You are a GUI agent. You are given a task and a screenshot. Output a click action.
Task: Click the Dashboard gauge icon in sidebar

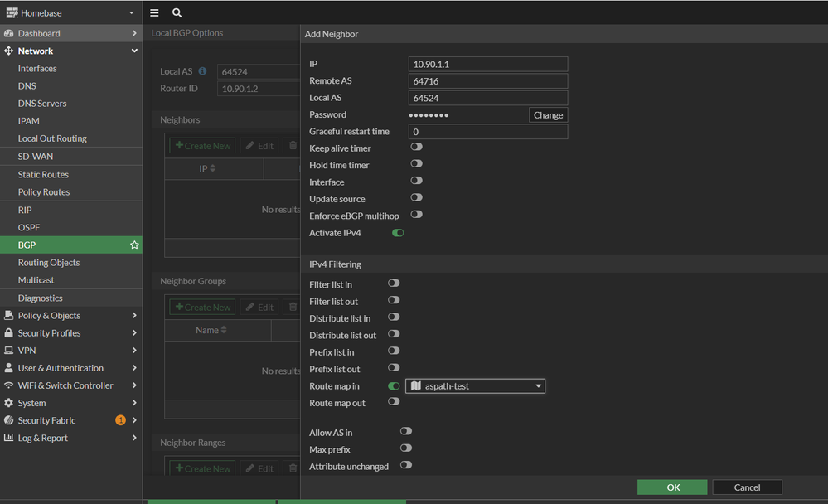9,34
